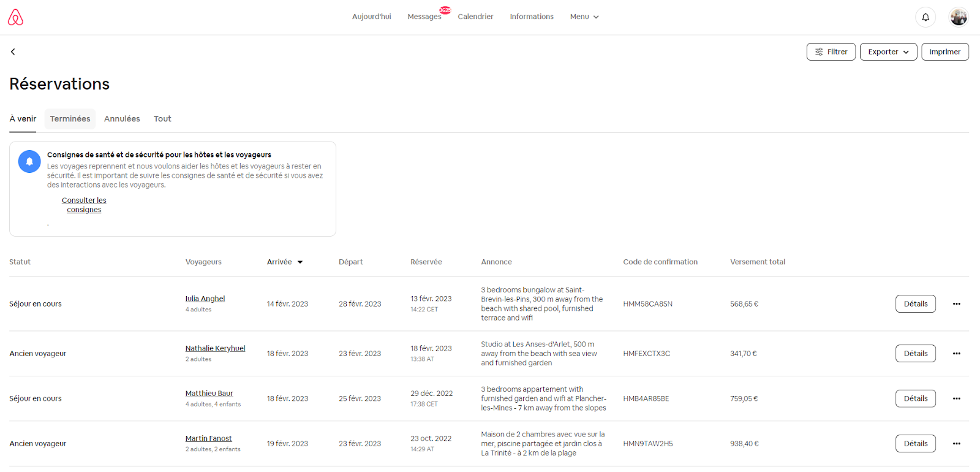The height and width of the screenshot is (472, 980).
Task: Expand the Menu dropdown
Action: [584, 17]
